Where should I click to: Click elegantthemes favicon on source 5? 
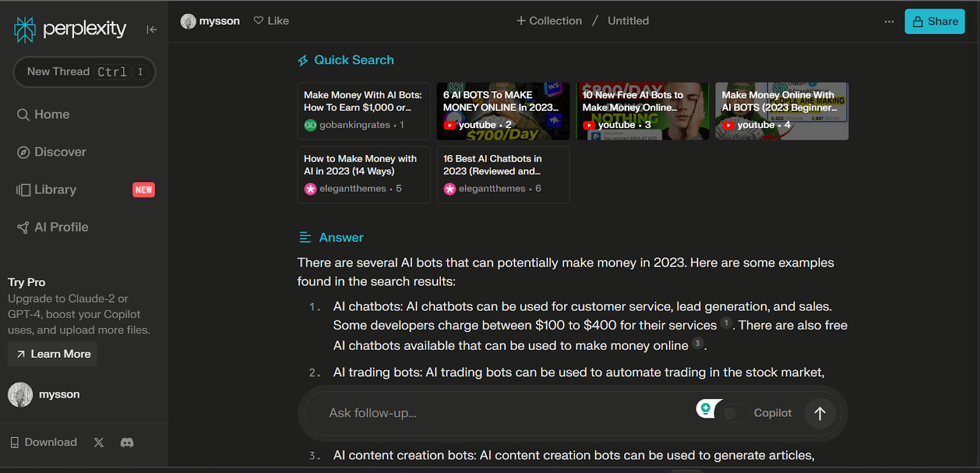[311, 189]
